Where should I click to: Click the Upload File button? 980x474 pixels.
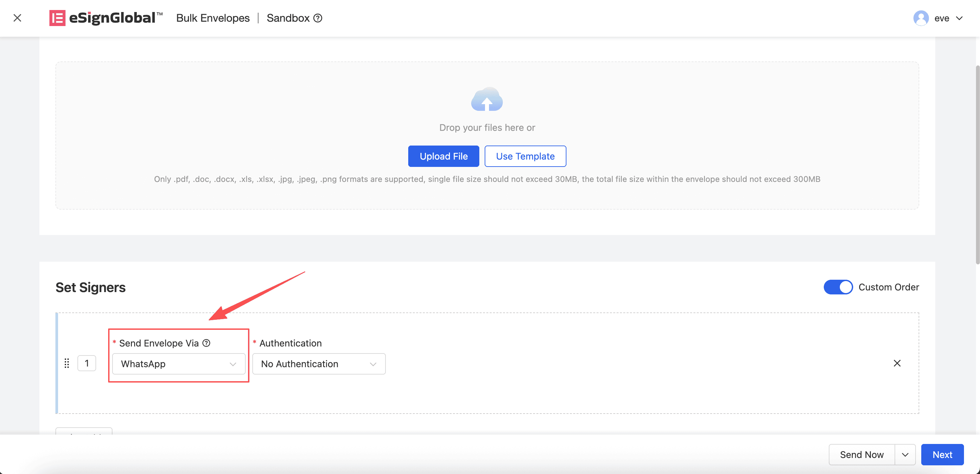tap(443, 156)
